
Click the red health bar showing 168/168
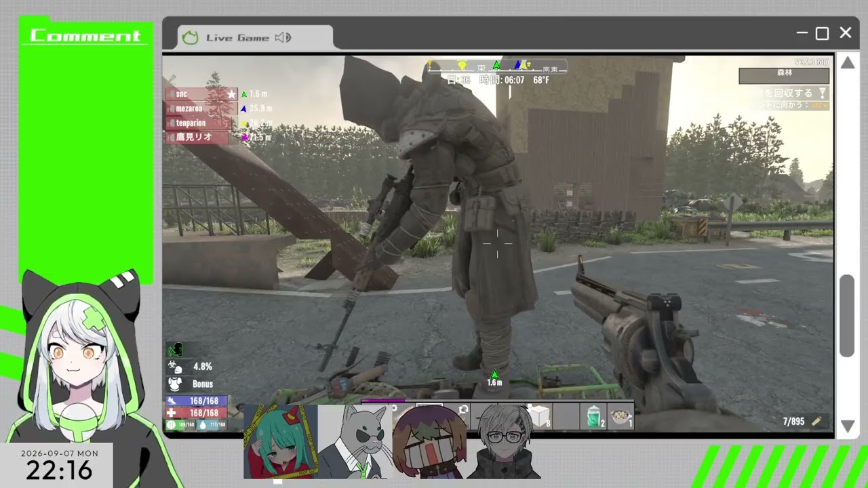point(197,413)
